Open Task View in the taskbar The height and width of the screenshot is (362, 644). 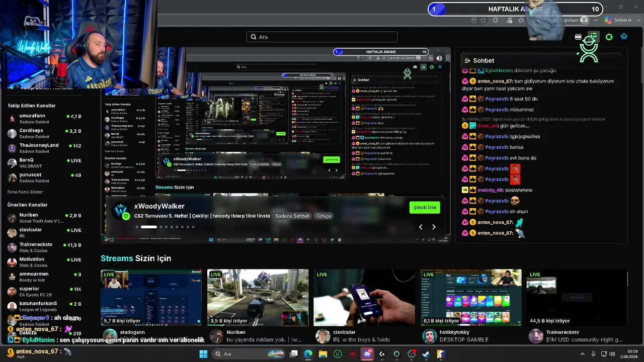click(x=294, y=354)
